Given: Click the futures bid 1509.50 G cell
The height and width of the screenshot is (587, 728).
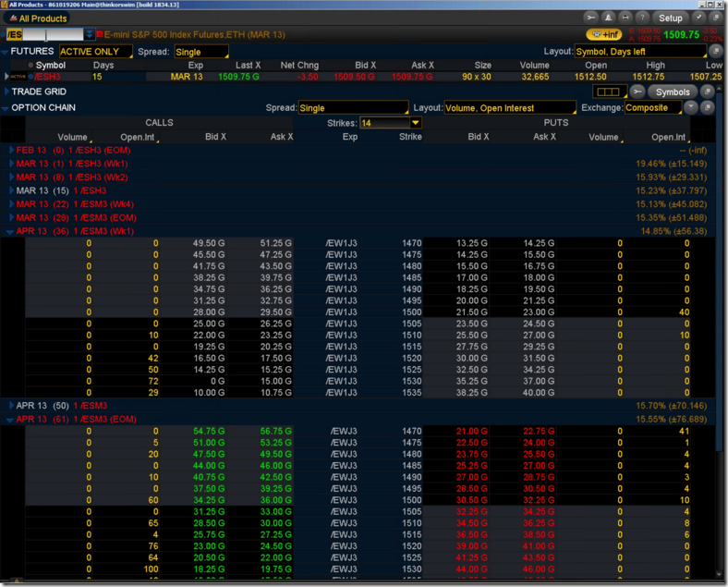Looking at the screenshot, I should click(x=354, y=77).
